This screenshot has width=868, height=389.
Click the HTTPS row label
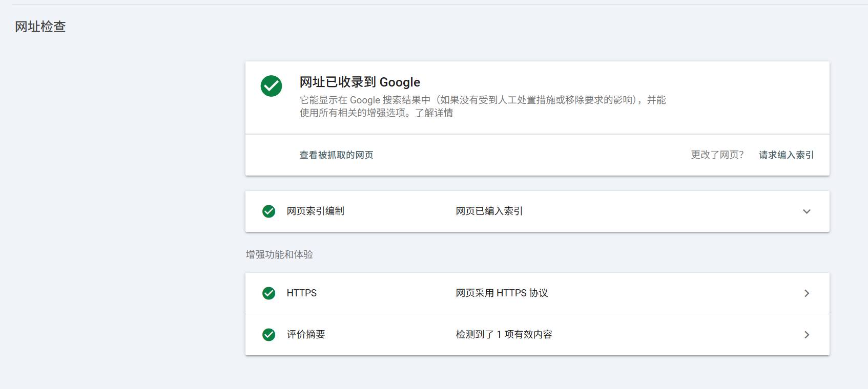(x=302, y=293)
